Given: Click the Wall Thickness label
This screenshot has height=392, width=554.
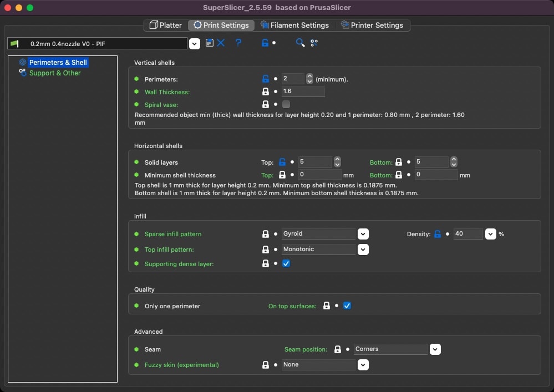Looking at the screenshot, I should [167, 92].
